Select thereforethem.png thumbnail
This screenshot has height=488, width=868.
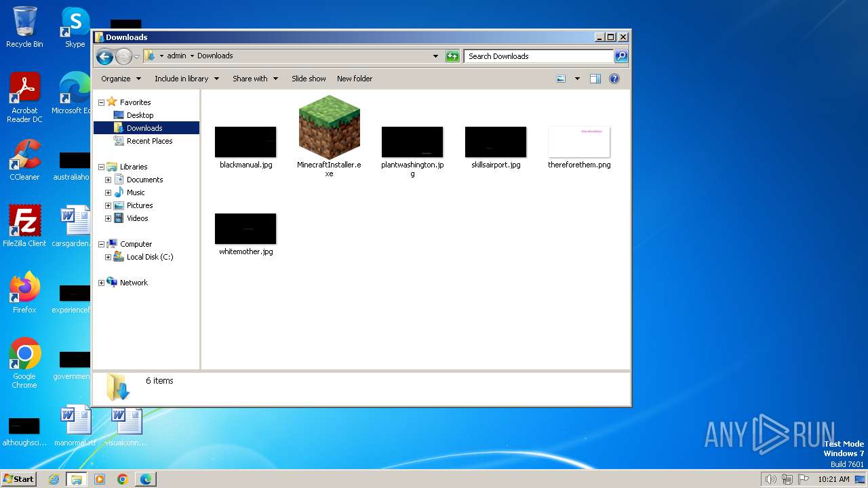(579, 142)
